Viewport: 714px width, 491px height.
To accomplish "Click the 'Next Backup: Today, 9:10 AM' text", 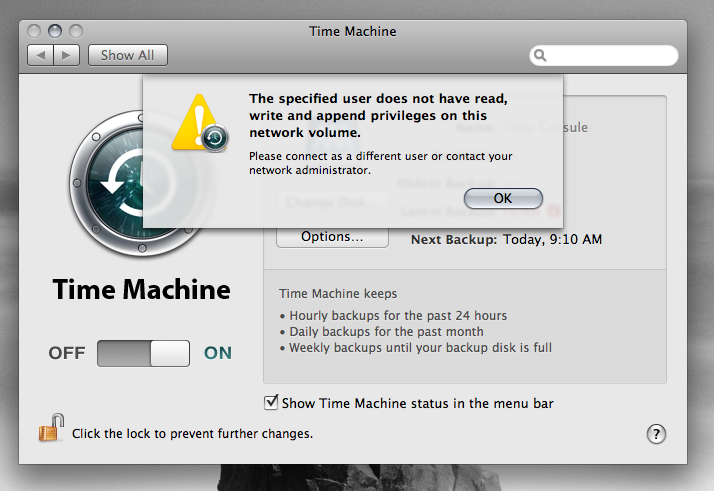I will [x=506, y=240].
